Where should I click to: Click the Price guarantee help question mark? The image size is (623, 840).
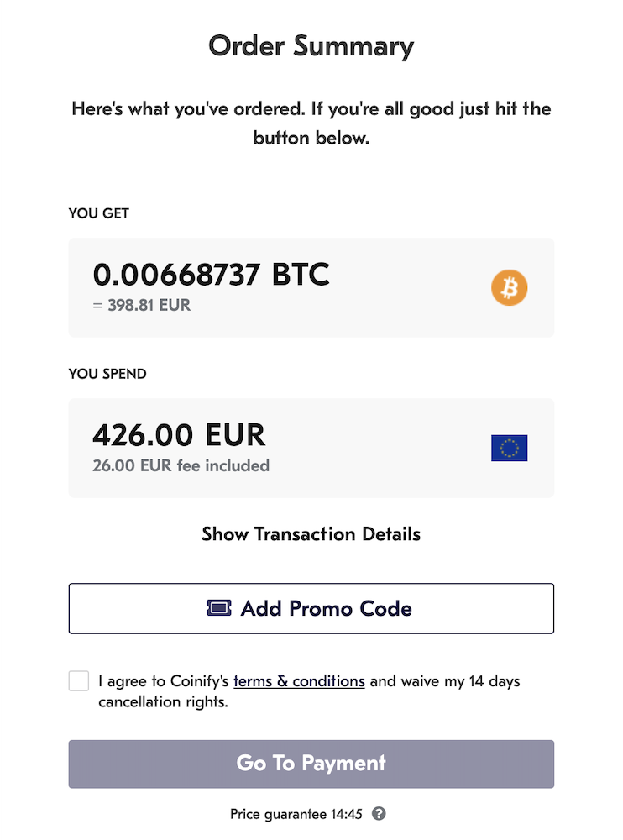tap(379, 814)
